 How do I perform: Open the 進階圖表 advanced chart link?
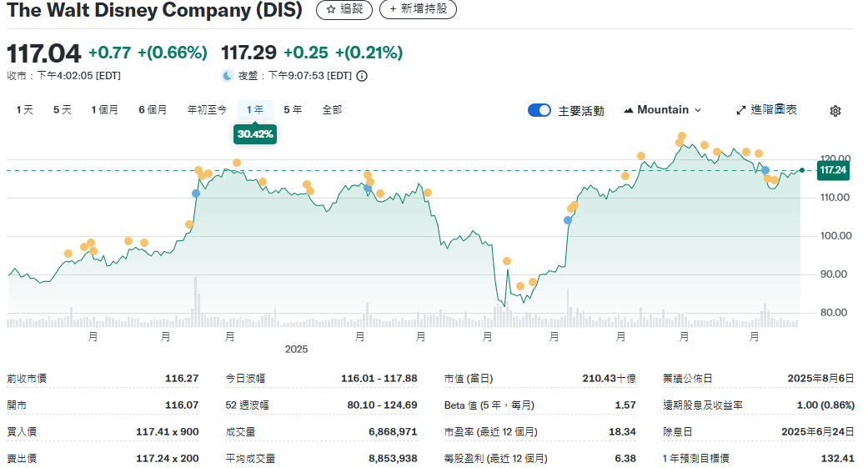[766, 109]
